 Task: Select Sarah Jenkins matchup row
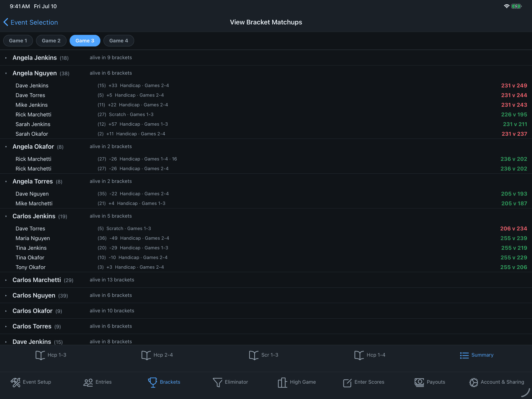[266, 124]
